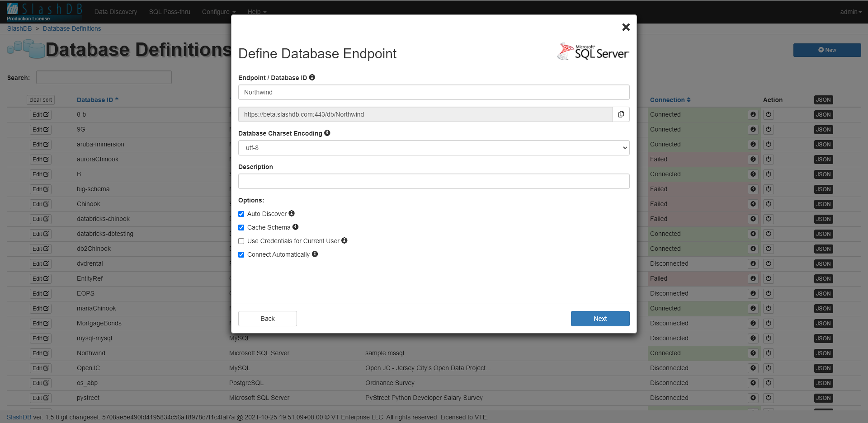
Task: Open the admin user menu
Action: (851, 12)
